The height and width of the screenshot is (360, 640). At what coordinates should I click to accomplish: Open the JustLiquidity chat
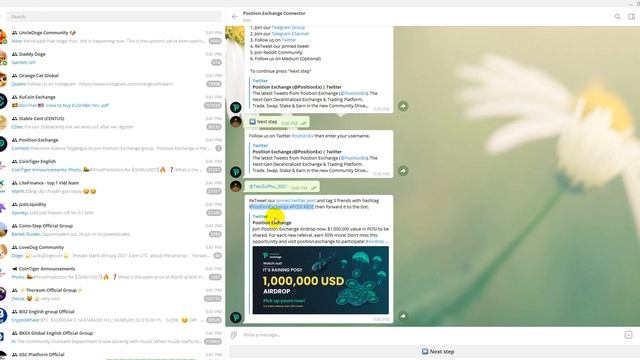click(x=111, y=208)
